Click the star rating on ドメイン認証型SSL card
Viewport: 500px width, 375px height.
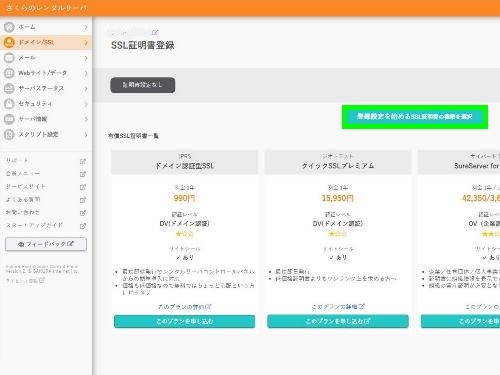(184, 234)
